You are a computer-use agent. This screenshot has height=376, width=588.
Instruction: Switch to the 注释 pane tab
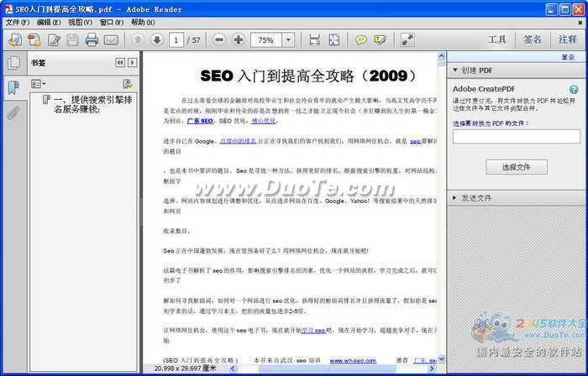[x=567, y=39]
